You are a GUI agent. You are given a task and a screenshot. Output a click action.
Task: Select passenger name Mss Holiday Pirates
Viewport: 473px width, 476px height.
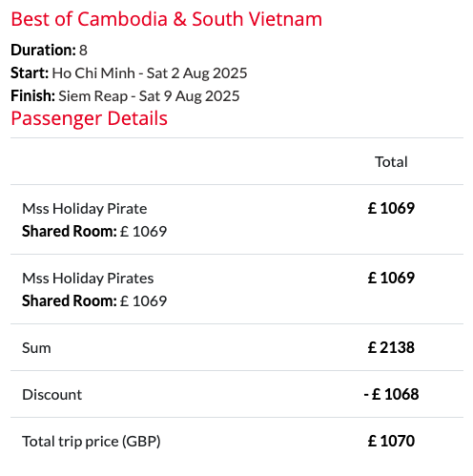[88, 279]
